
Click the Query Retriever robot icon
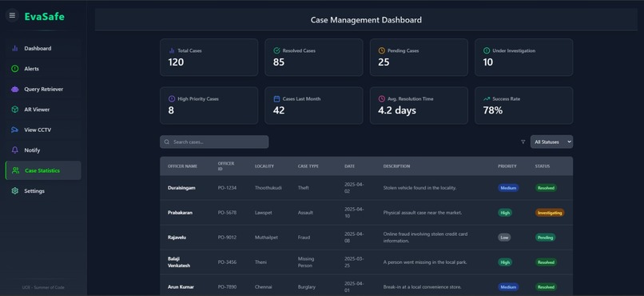click(x=15, y=90)
